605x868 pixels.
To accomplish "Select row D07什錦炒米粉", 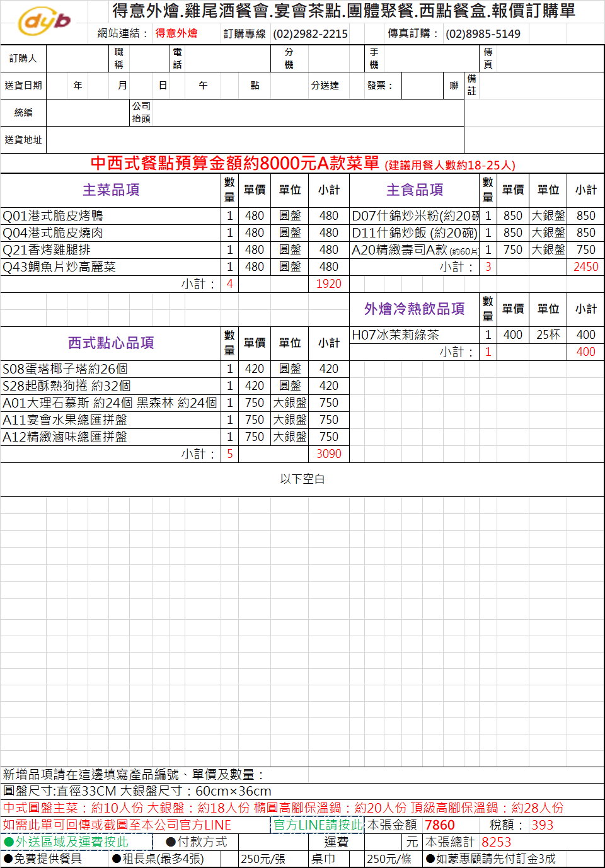I will (477, 216).
